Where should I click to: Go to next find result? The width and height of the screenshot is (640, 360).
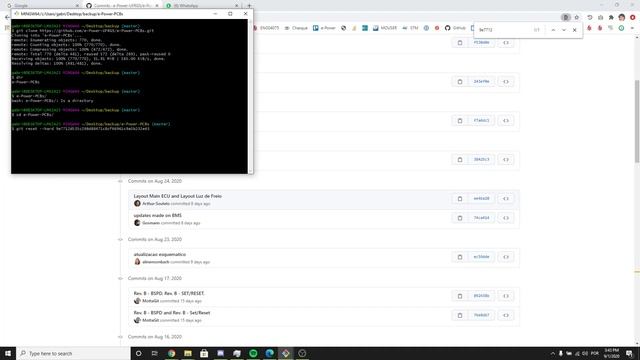click(564, 30)
